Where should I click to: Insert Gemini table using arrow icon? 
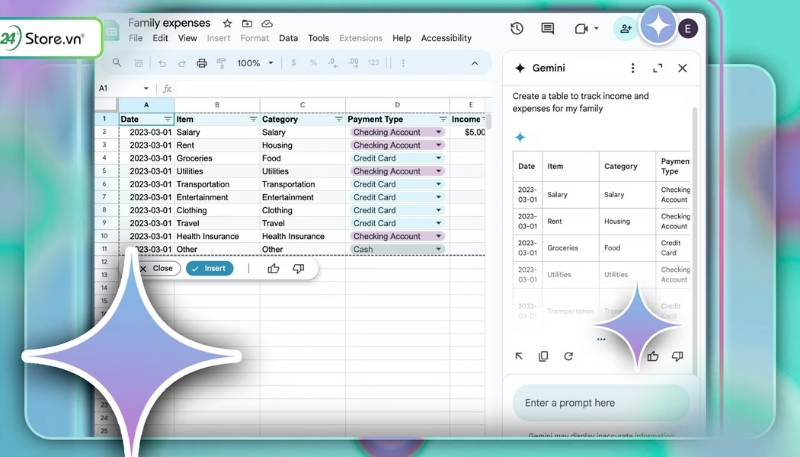[x=519, y=356]
